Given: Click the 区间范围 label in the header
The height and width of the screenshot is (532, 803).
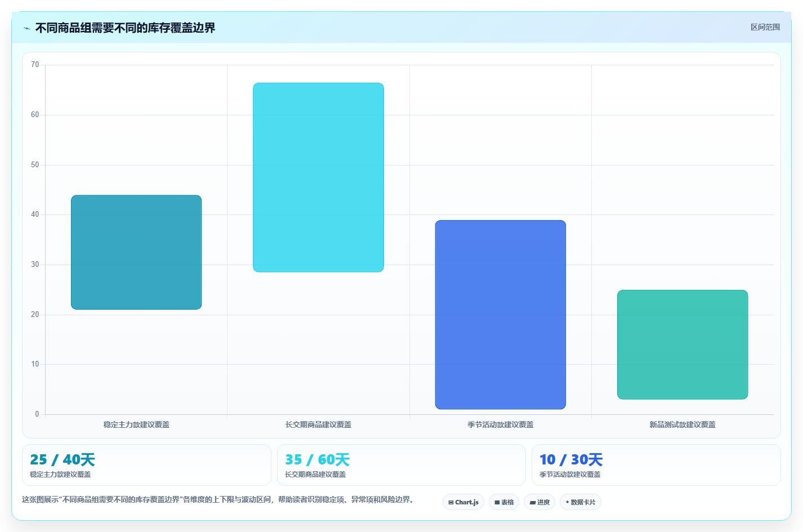Looking at the screenshot, I should click(765, 27).
